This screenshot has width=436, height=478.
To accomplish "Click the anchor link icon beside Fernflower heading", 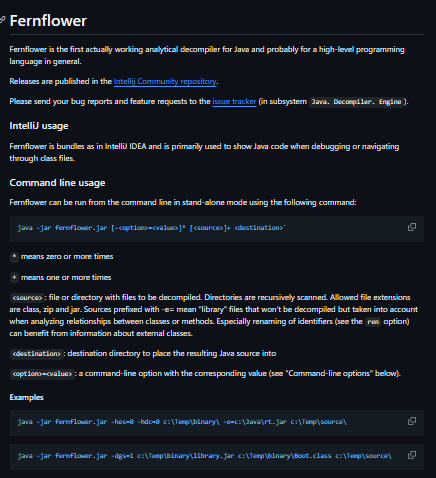I will pyautogui.click(x=3, y=20).
